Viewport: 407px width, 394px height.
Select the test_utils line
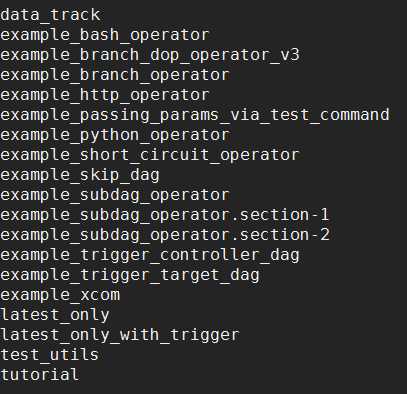coord(49,355)
